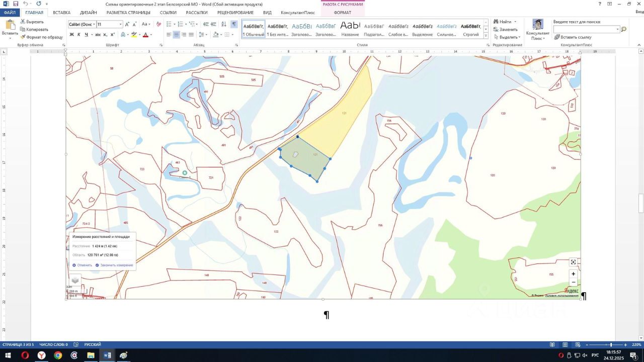Switch to the ВСТАВКА tab
This screenshot has width=644, height=362.
pyautogui.click(x=61, y=12)
